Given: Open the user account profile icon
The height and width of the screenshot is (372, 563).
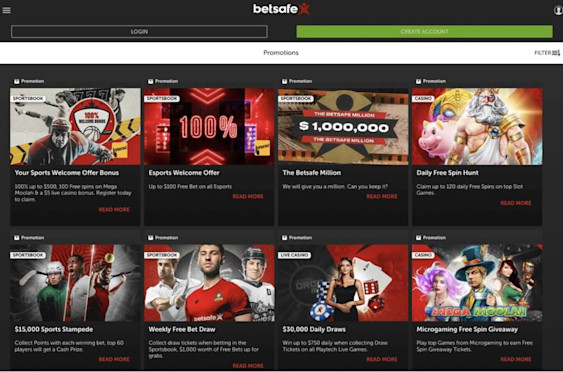Looking at the screenshot, I should pyautogui.click(x=558, y=10).
